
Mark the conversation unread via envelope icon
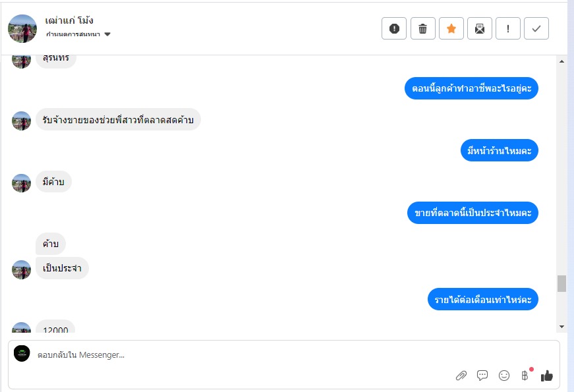(480, 28)
